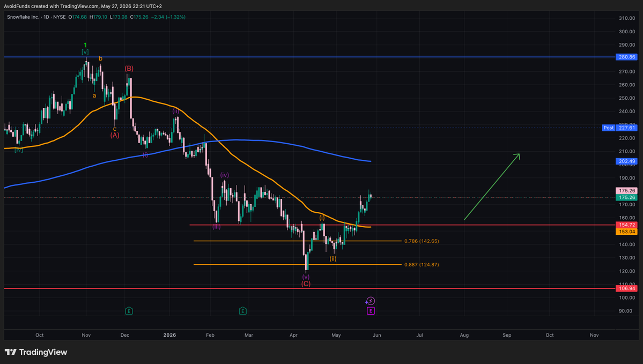643x364 pixels.
Task: Click the green earnings E marker near March
Action: coord(242,311)
